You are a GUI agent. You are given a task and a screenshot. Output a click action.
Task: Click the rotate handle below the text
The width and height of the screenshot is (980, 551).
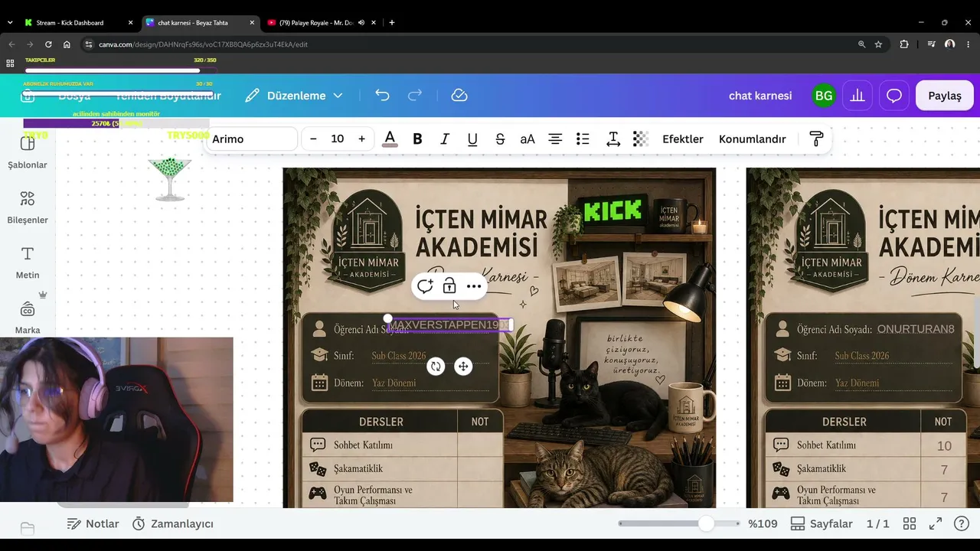click(x=436, y=367)
